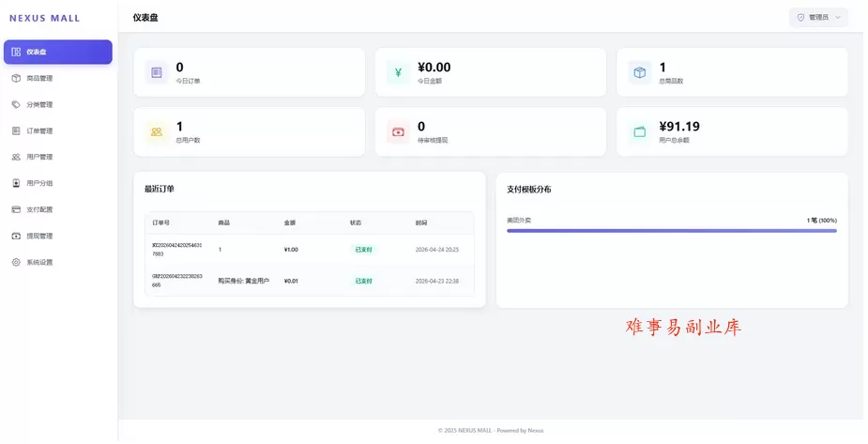Click the ¥91.19 user balance value
This screenshot has height=444, width=868.
[x=679, y=127]
